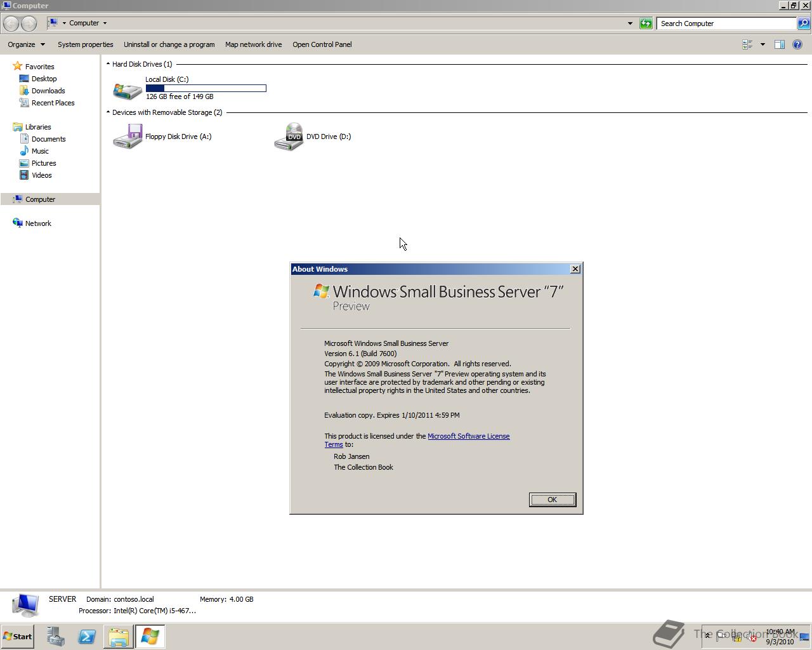Open the Documents library
Screen dimensions: 812x650
48,139
